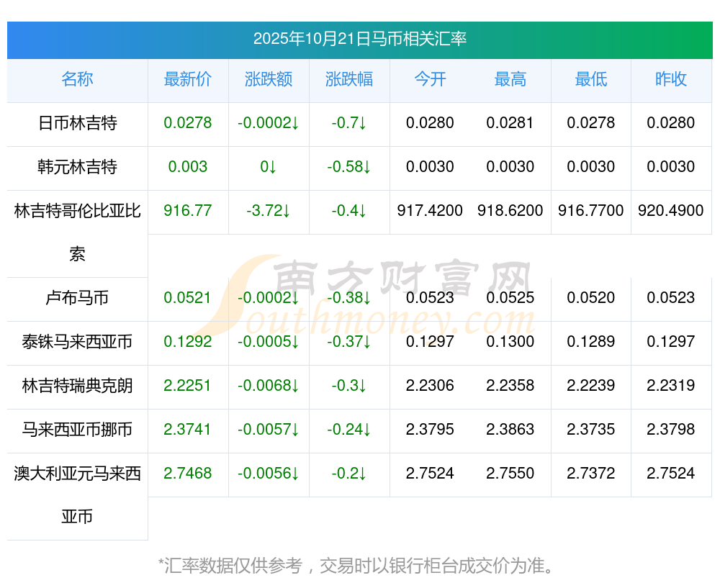Select the 昨收 column header
Screen dimensions: 720x588
pos(671,79)
